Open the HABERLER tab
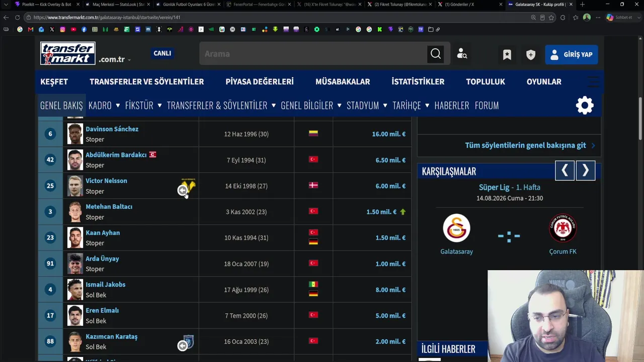Image resolution: width=644 pixels, height=362 pixels. pos(452,105)
